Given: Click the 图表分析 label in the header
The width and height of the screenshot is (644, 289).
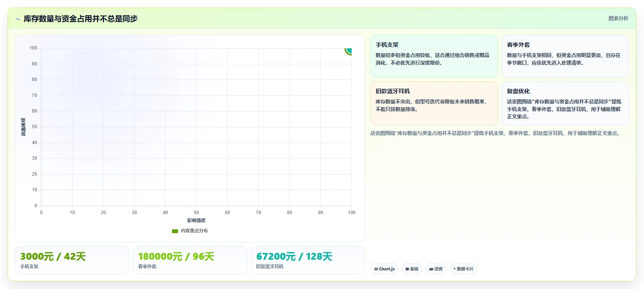Looking at the screenshot, I should coord(618,18).
